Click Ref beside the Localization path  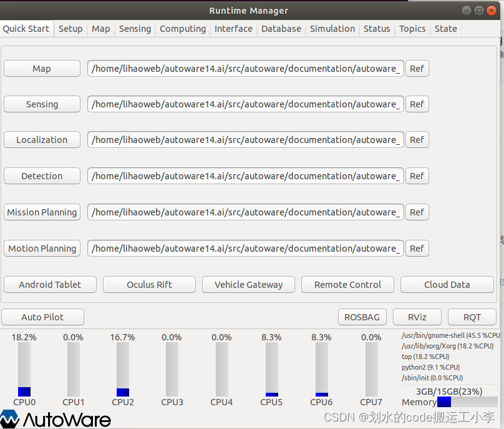(x=417, y=140)
